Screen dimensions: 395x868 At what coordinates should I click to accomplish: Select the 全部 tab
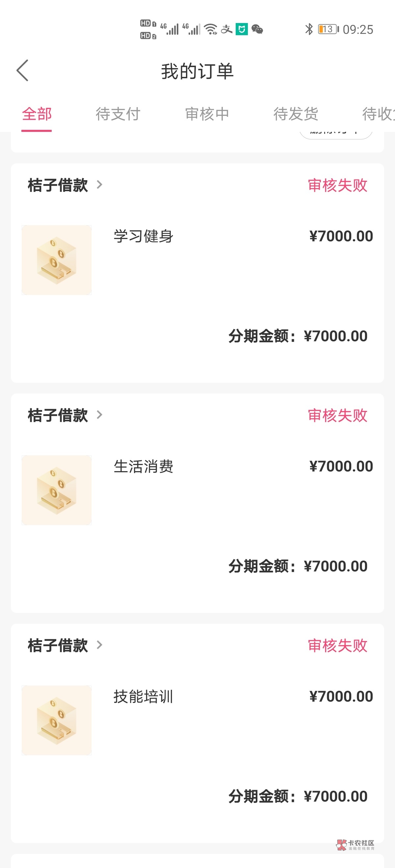point(37,114)
